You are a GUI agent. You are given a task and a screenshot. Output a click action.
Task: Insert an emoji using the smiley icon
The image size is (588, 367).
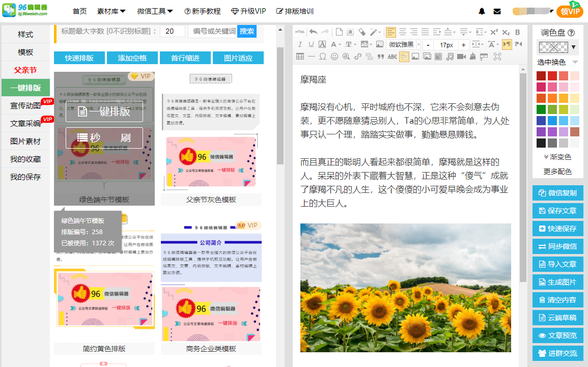click(x=334, y=57)
